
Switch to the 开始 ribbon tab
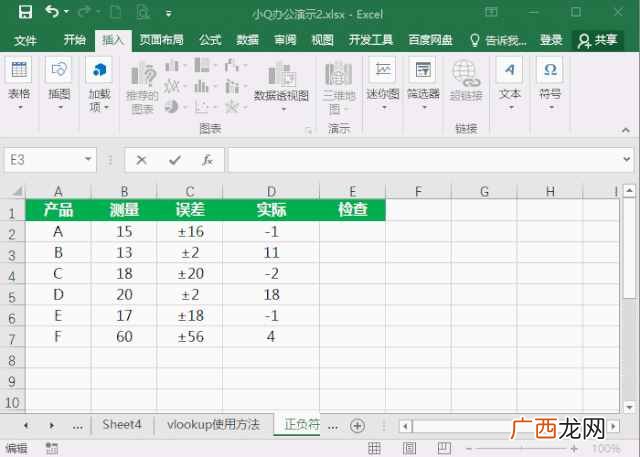click(75, 40)
